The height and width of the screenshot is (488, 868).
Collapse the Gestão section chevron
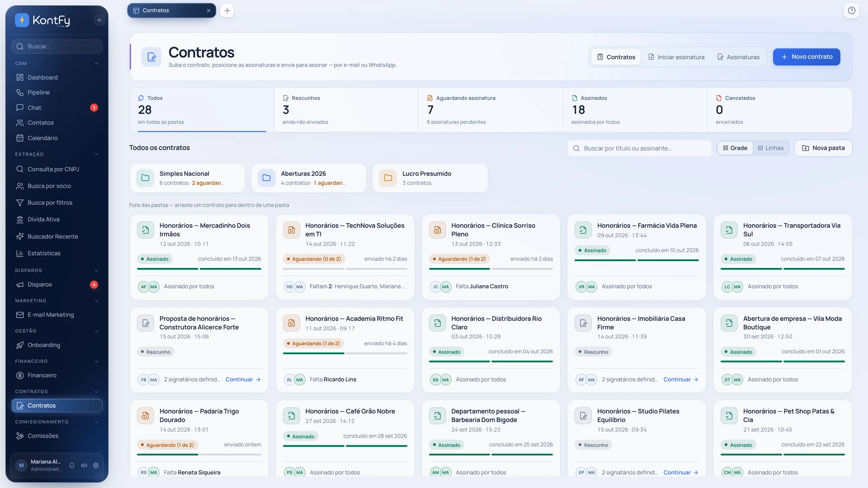click(x=96, y=331)
